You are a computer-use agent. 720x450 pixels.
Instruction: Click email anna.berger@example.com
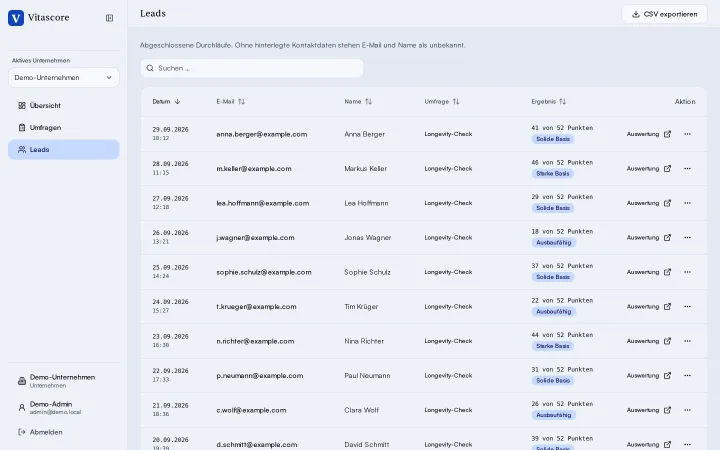[262, 135]
